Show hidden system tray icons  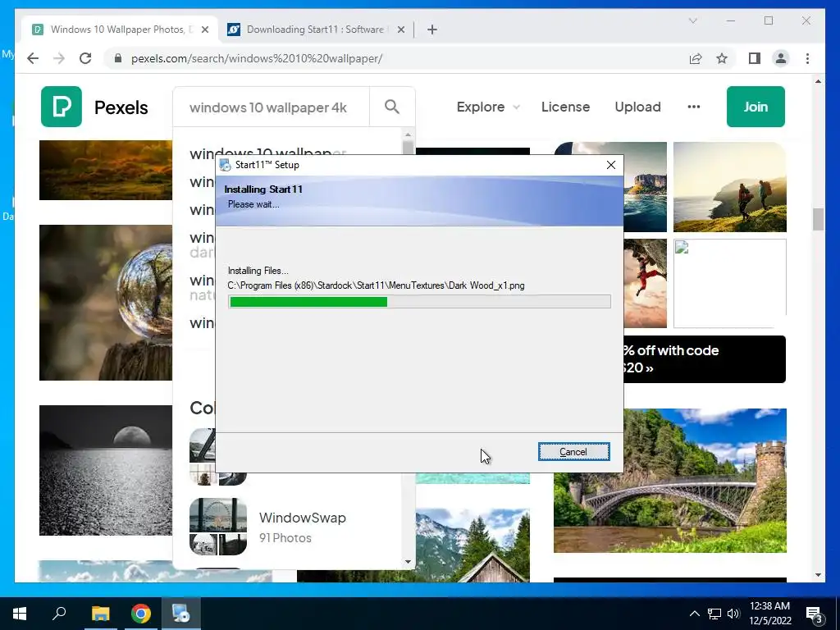pos(694,614)
